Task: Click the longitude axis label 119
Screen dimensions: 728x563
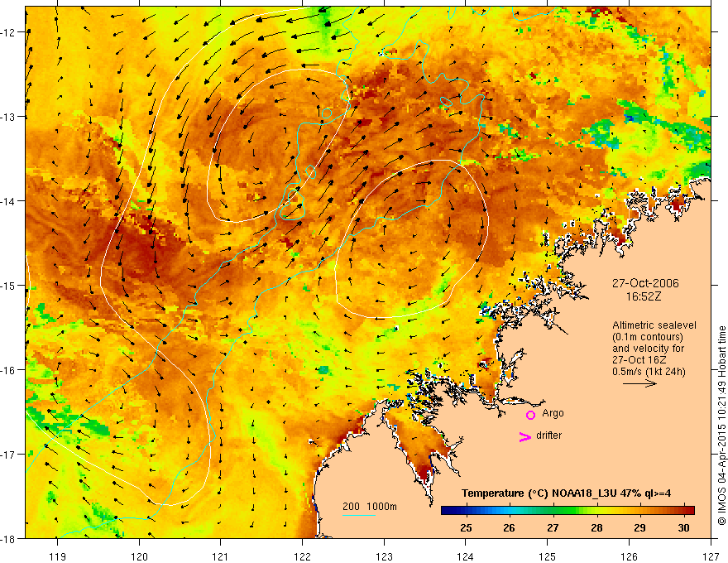Action: pos(58,556)
